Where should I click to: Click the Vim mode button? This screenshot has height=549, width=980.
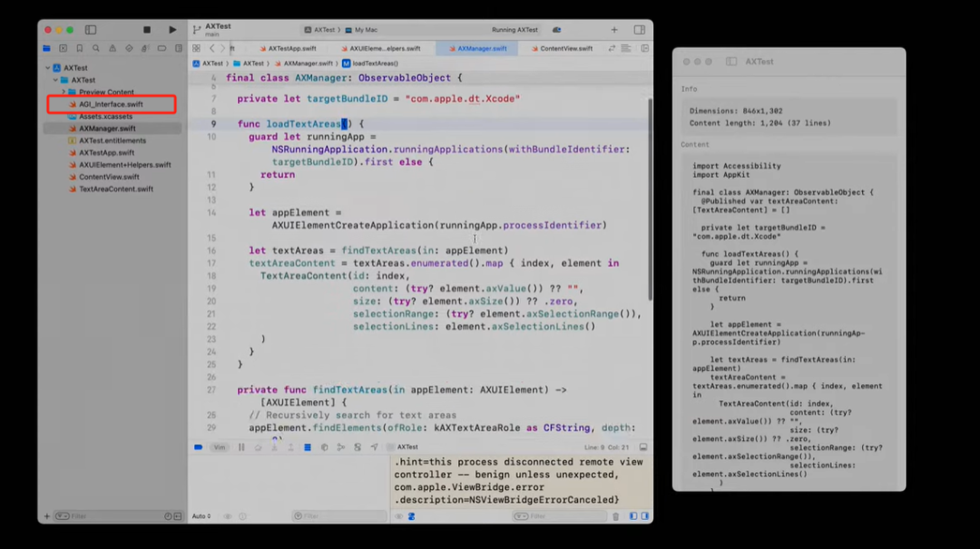(x=220, y=447)
